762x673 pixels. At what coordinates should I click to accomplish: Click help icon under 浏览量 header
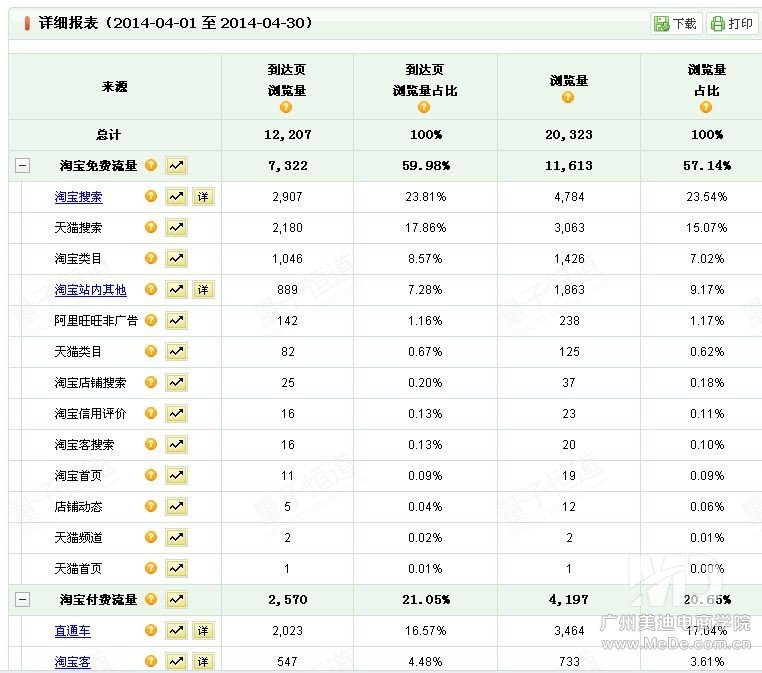tap(568, 97)
